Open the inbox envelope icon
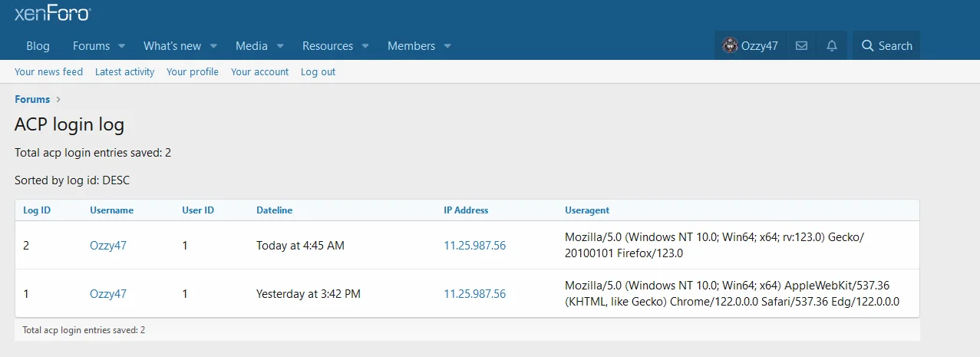The height and width of the screenshot is (357, 980). (801, 46)
